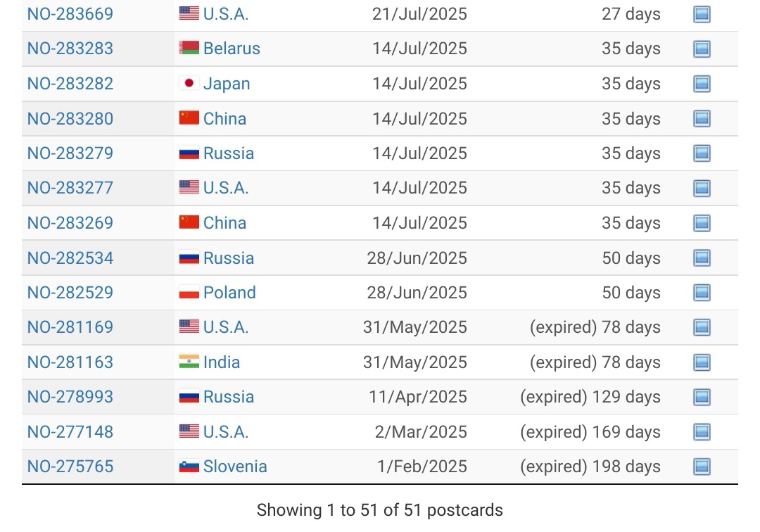Open Poland country link
Image resolution: width=760 pixels, height=532 pixels.
coord(229,293)
